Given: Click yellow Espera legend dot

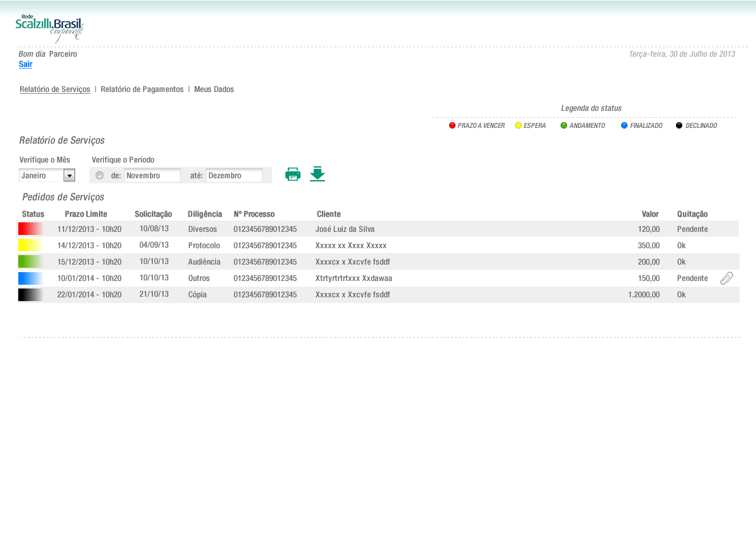Looking at the screenshot, I should coord(518,125).
